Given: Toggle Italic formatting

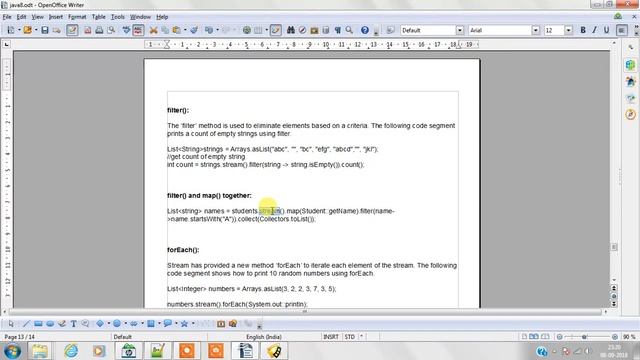Looking at the screenshot, I should click(x=595, y=30).
